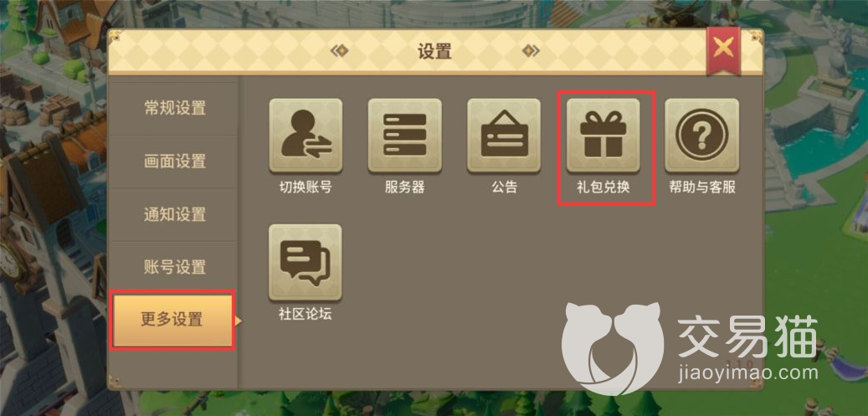The height and width of the screenshot is (416, 868).
Task: Close the 设置 dialog with the X
Action: click(723, 50)
